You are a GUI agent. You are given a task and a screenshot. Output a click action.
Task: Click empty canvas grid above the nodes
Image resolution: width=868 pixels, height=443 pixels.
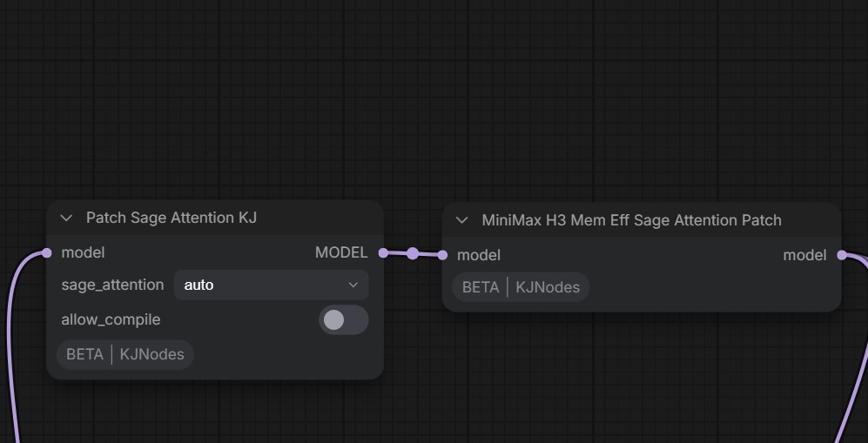point(432,99)
